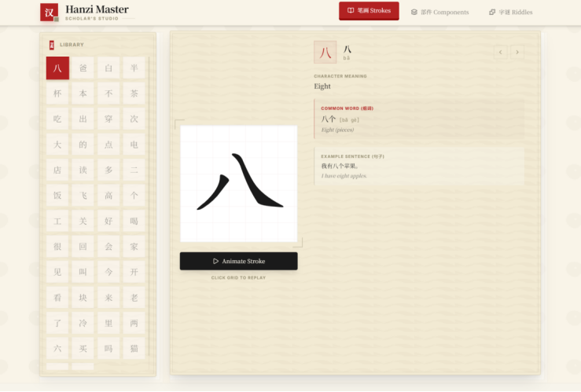Pick the character 穿 in the library grid
Screen dimensions: 581x392
108,119
